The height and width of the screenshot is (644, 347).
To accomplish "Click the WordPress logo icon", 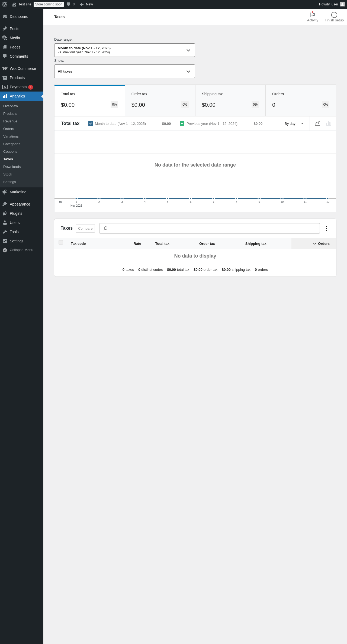I will tap(5, 4).
